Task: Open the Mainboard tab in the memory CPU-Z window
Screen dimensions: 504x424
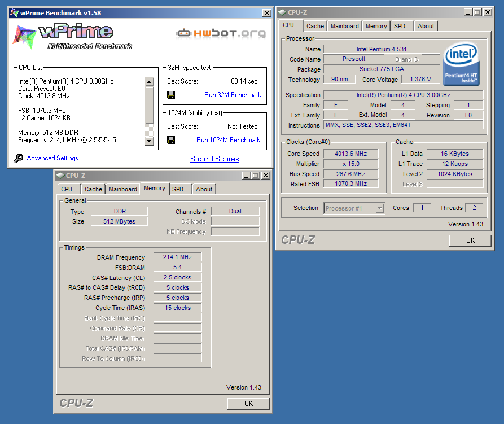Action: tap(123, 189)
